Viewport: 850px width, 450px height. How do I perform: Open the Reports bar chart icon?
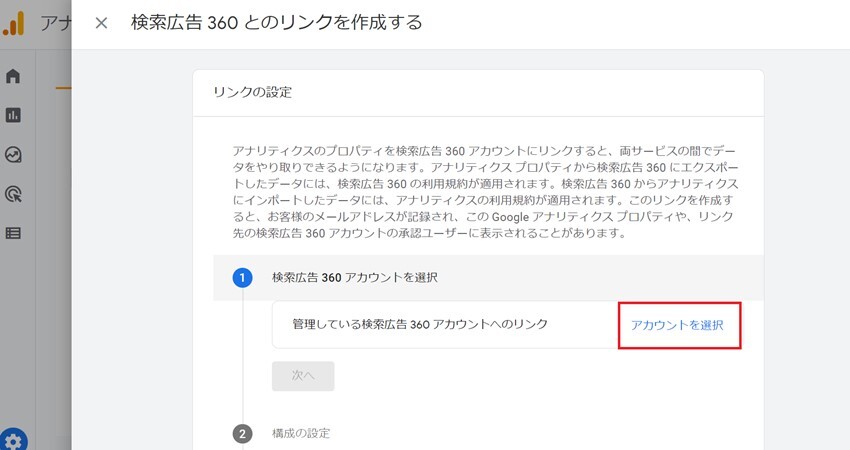click(14, 115)
